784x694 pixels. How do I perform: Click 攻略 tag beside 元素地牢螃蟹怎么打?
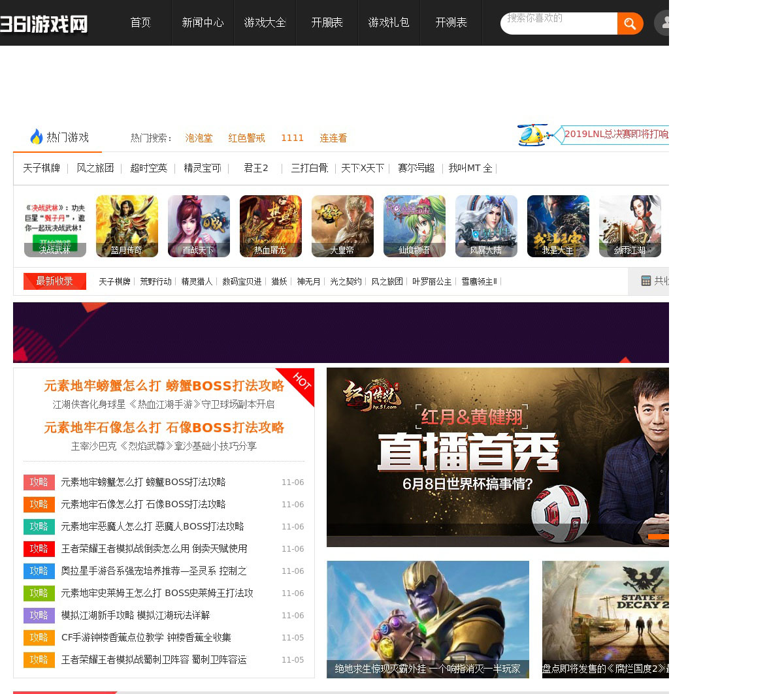coord(39,482)
